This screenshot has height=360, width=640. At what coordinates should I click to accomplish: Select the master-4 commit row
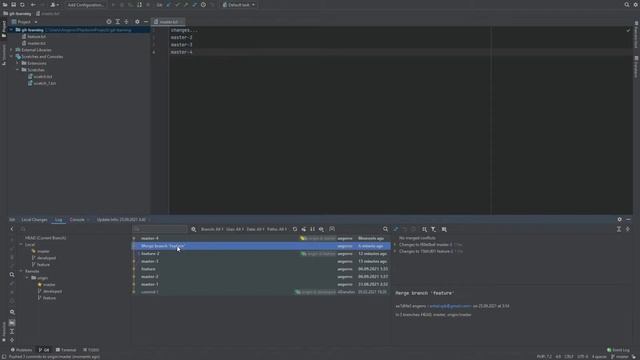261,238
